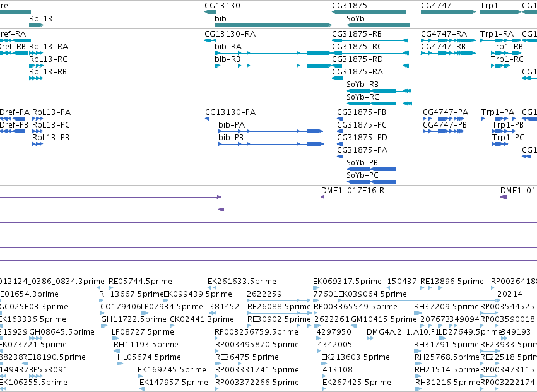This screenshot has width=537, height=392.
Task: Click the RpL13 gene label
Action: (x=40, y=18)
